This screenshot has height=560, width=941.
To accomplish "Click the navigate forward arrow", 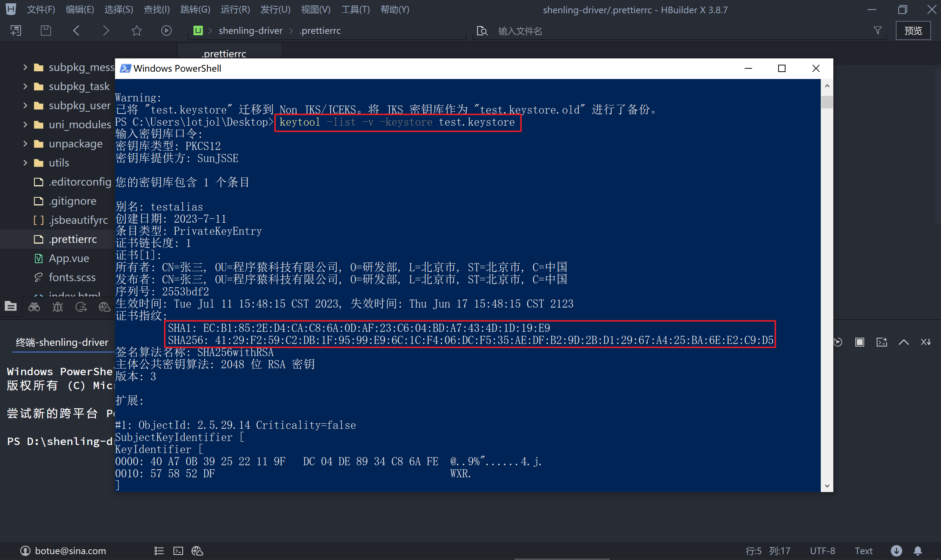I will click(x=106, y=30).
